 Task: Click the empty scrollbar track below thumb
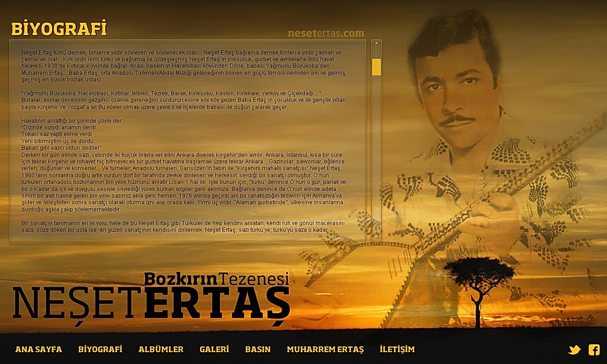pos(377,156)
